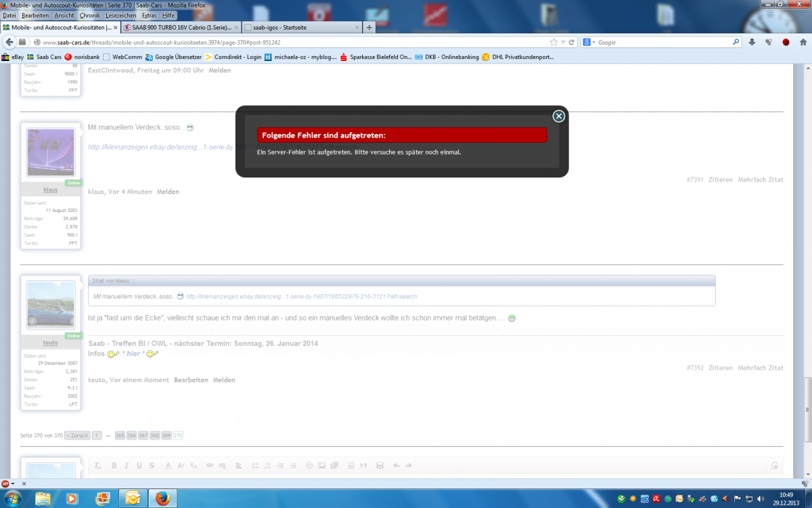Screen dimensions: 812x508
Task: Open the search engine dropdown arrow
Action: 593,42
